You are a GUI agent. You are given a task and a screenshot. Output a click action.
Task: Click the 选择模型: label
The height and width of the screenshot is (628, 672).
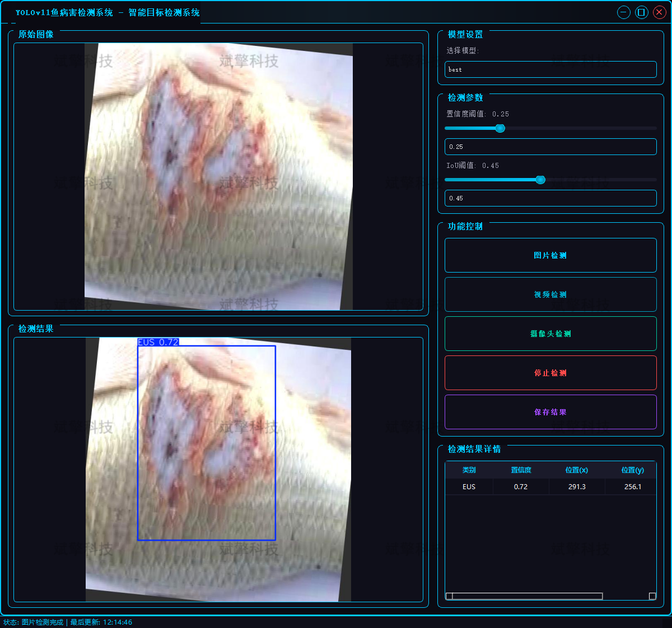[463, 50]
